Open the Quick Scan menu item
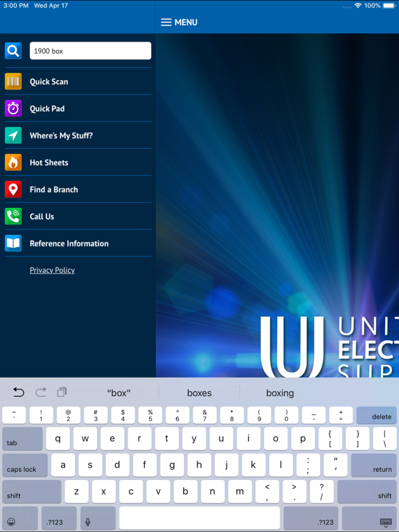 78,82
